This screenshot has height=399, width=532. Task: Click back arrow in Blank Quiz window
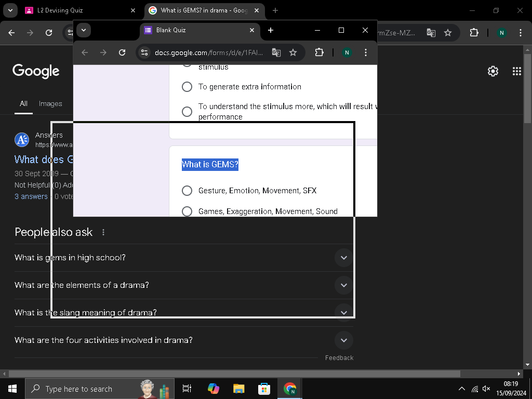click(x=85, y=52)
